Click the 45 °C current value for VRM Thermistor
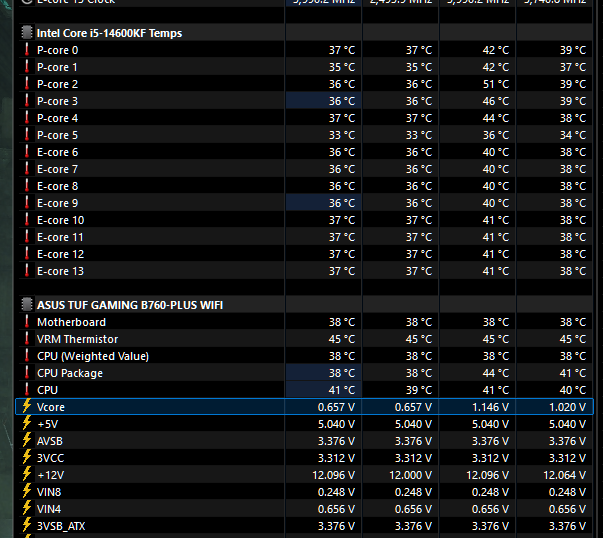 (x=342, y=339)
